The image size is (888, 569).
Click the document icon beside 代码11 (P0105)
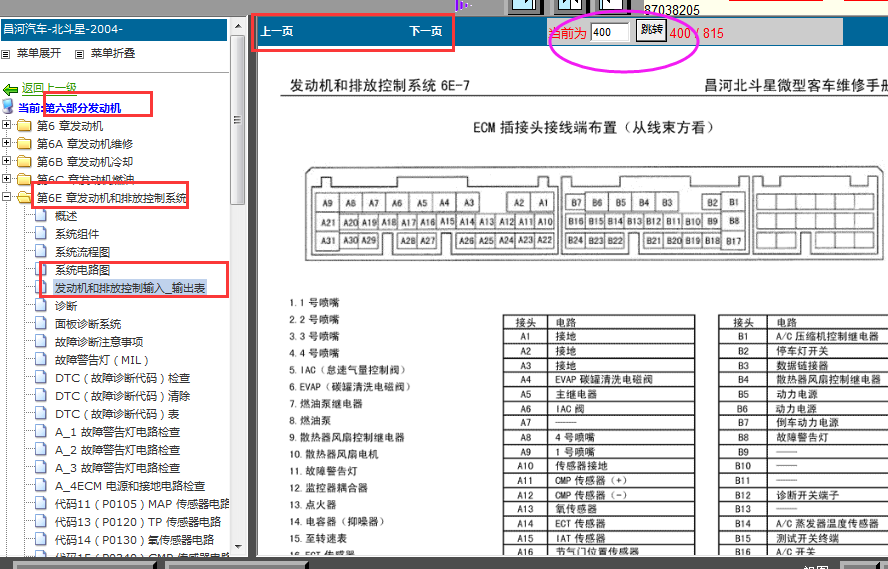click(x=41, y=503)
